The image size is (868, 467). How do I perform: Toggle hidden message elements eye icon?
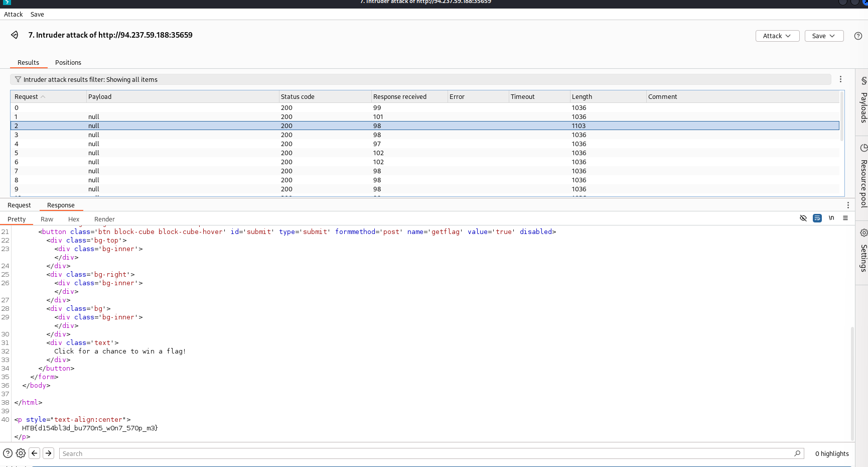[x=803, y=218]
